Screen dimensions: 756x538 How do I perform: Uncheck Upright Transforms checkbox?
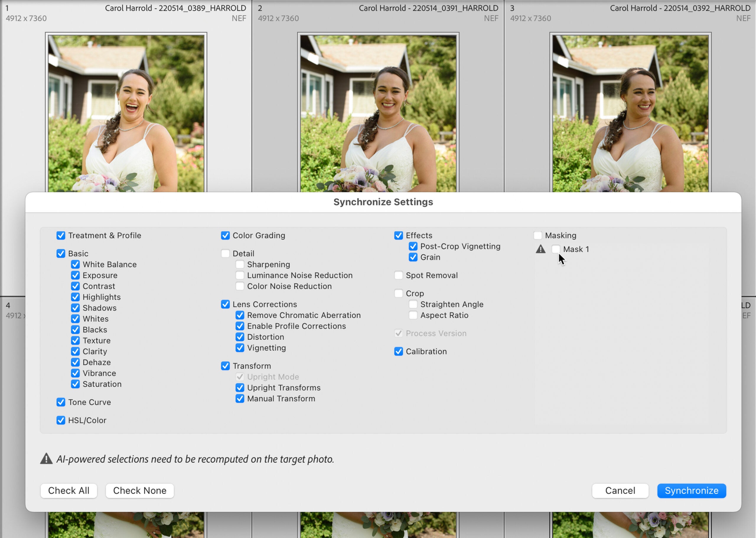click(240, 388)
